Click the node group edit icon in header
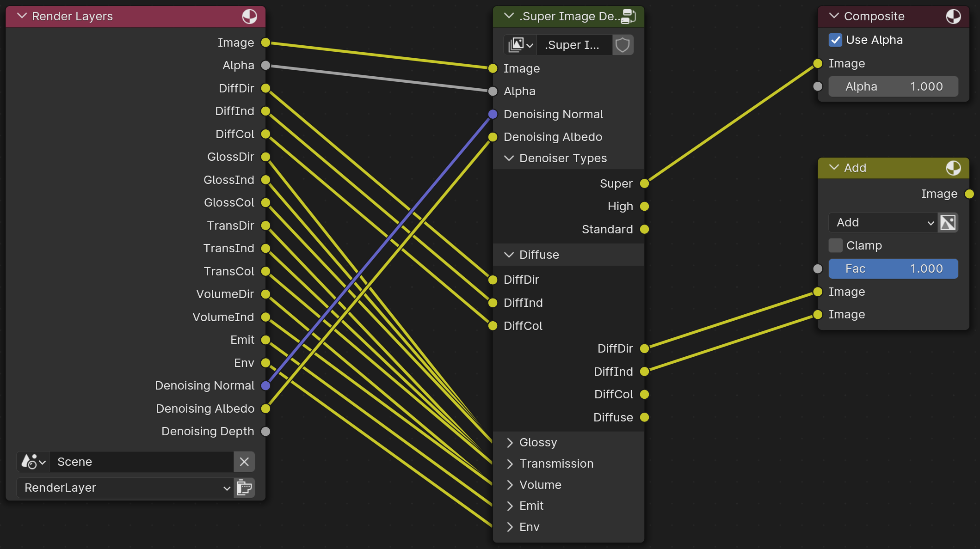The image size is (980, 549). coord(629,17)
